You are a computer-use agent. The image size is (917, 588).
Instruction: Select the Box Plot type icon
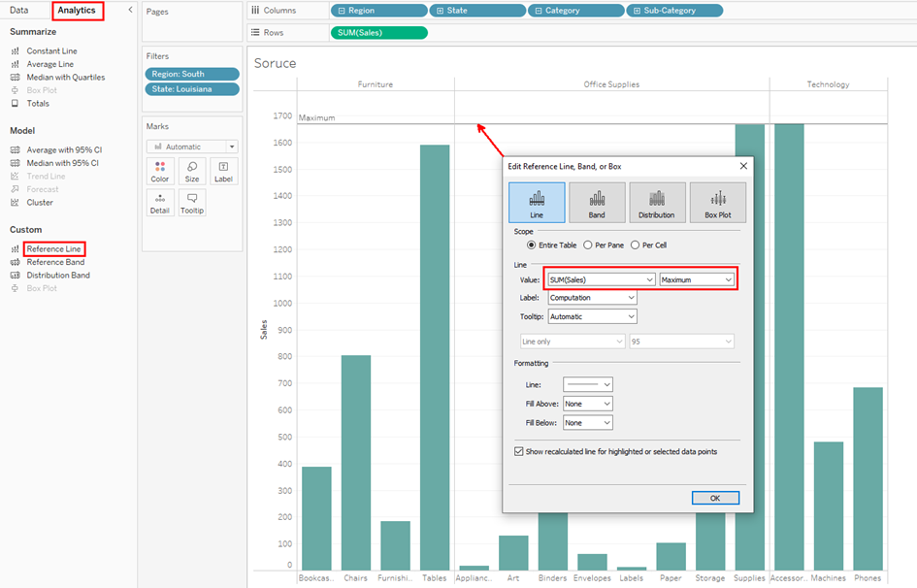point(717,203)
